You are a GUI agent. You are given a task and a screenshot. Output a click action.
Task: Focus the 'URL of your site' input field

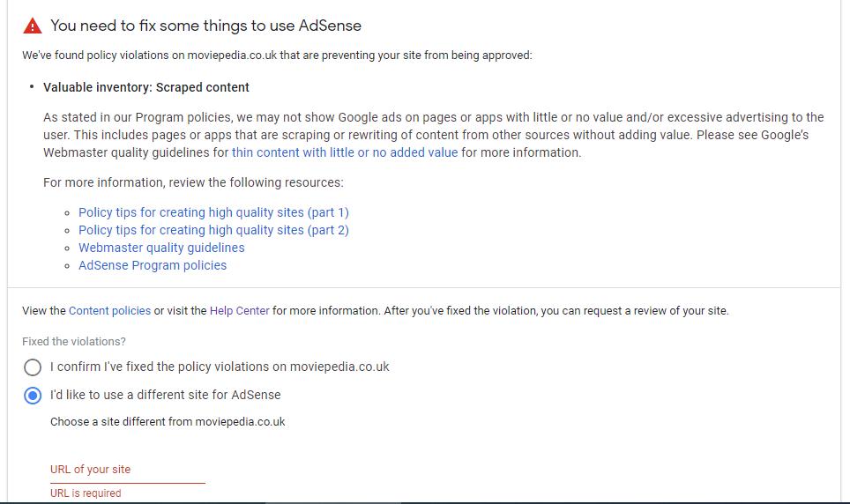click(127, 470)
